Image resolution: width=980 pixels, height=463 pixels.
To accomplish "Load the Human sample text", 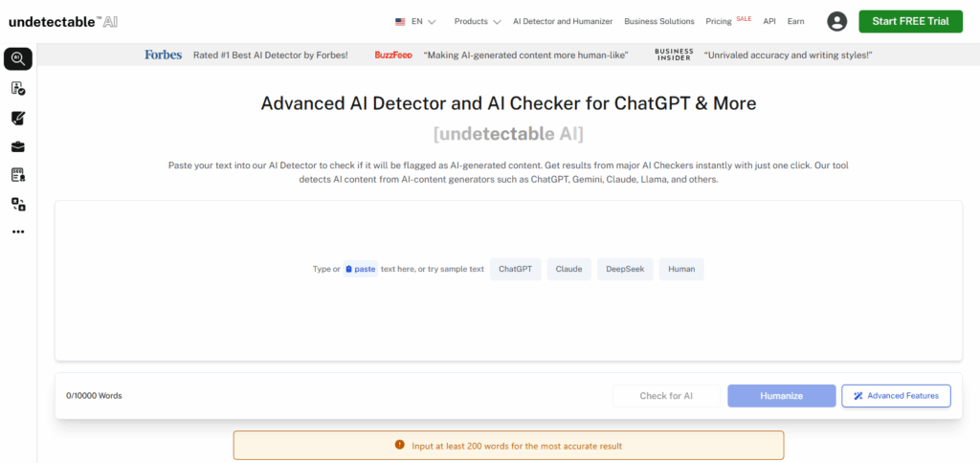I will 681,270.
